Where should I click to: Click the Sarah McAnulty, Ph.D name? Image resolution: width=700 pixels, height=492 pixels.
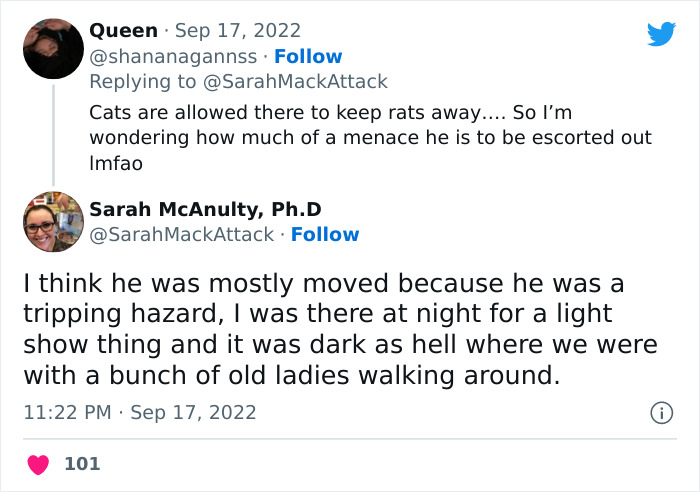click(205, 209)
